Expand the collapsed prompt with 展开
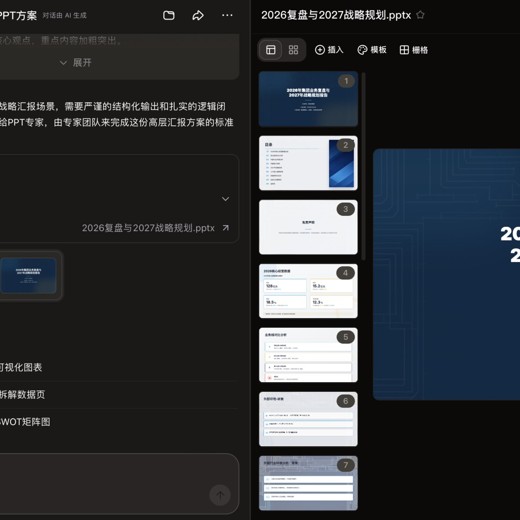This screenshot has width=520, height=520. [x=75, y=63]
